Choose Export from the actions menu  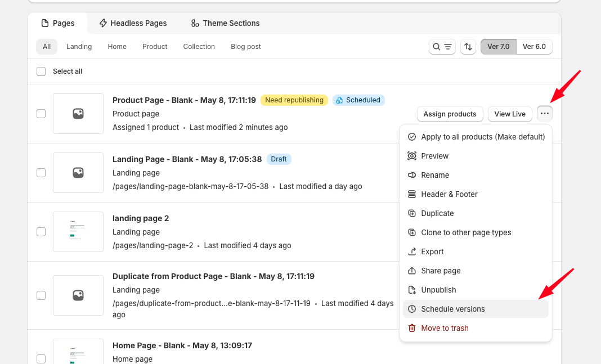(476, 251)
